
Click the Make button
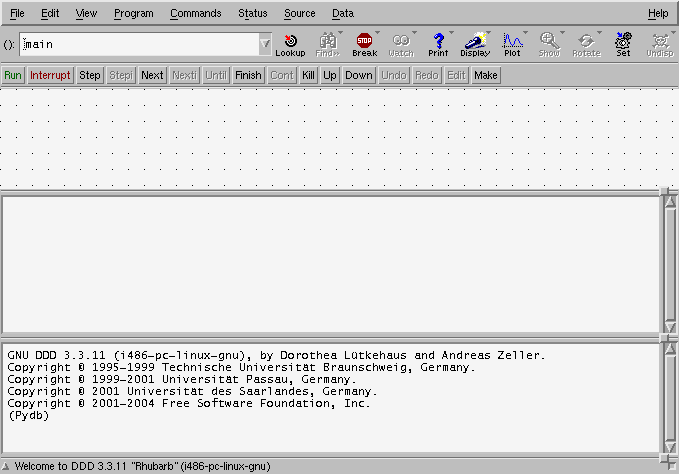tap(486, 75)
